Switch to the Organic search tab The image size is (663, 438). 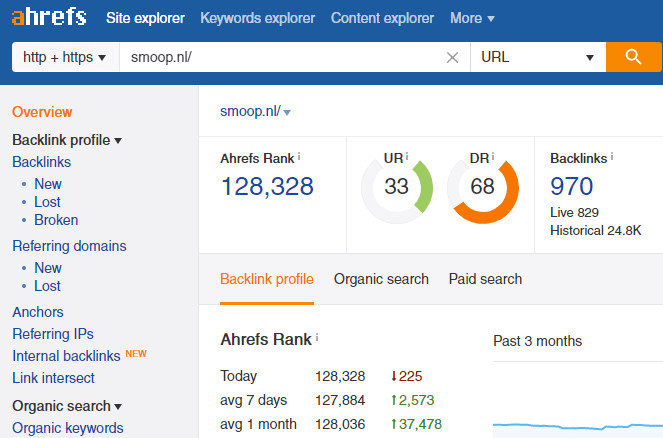[x=381, y=279]
